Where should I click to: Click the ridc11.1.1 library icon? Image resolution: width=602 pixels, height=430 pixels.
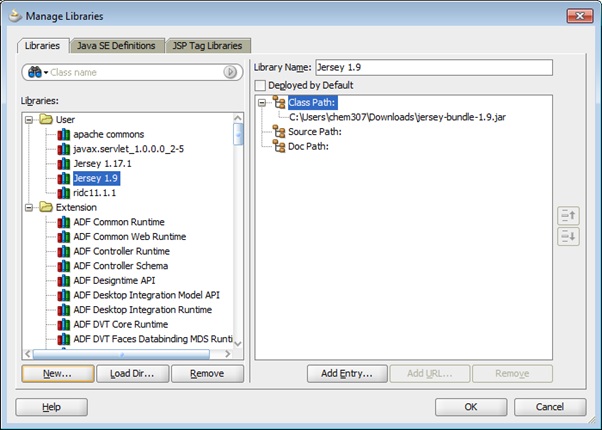click(64, 193)
